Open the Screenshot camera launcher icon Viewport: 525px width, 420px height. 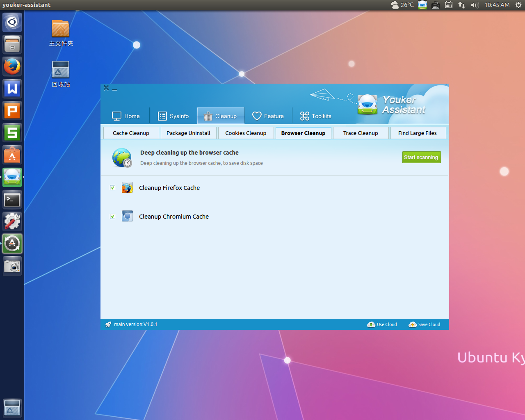click(12, 266)
